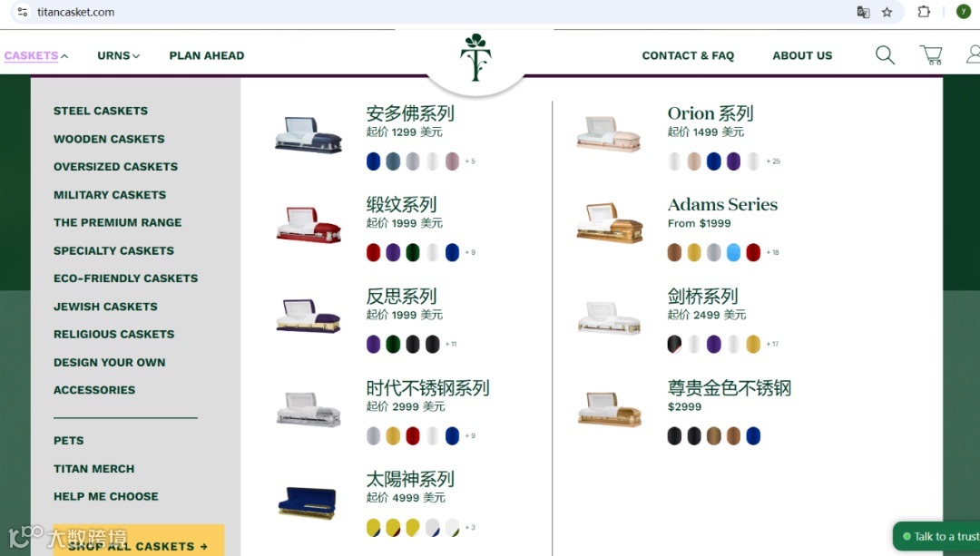Pick the dark blue swatch under 安多佛系列

(x=373, y=161)
